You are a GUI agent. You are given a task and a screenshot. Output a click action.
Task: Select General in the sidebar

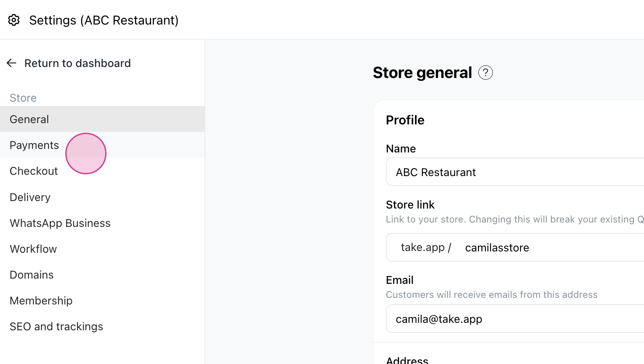click(102, 119)
